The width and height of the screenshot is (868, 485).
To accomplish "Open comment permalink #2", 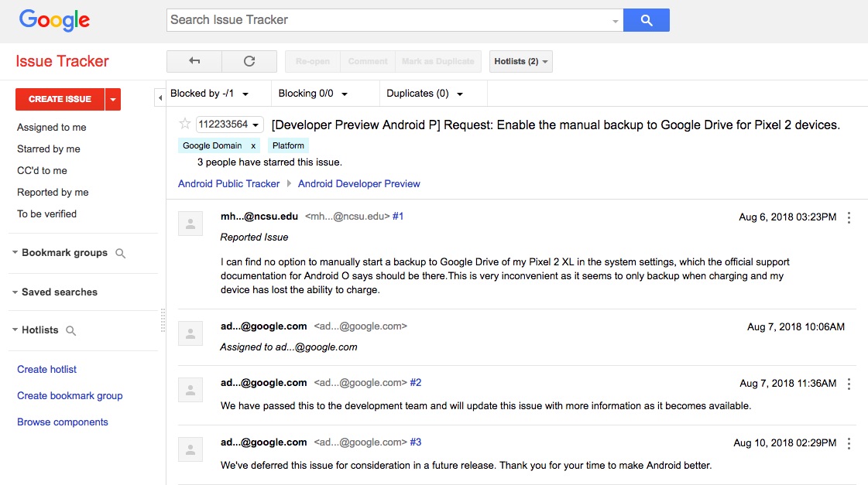I will pos(416,382).
